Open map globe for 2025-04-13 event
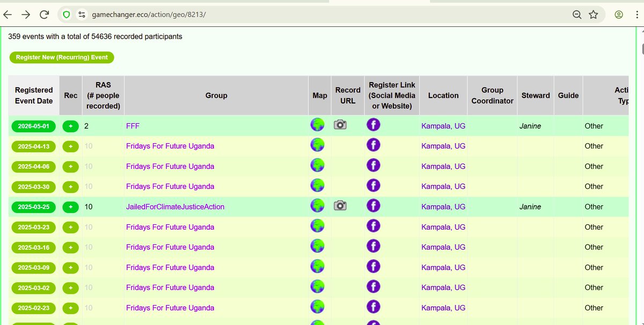 click(x=318, y=145)
